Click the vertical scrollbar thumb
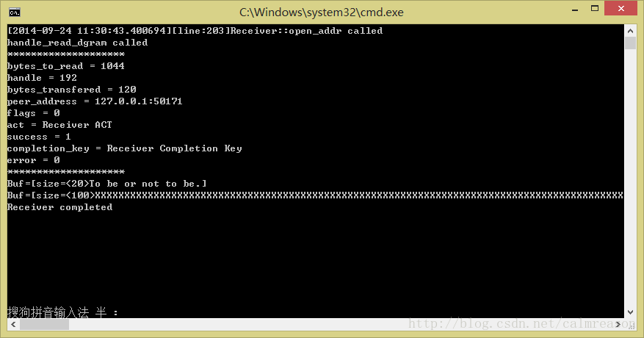Viewport: 644px width, 338px height. (631, 43)
